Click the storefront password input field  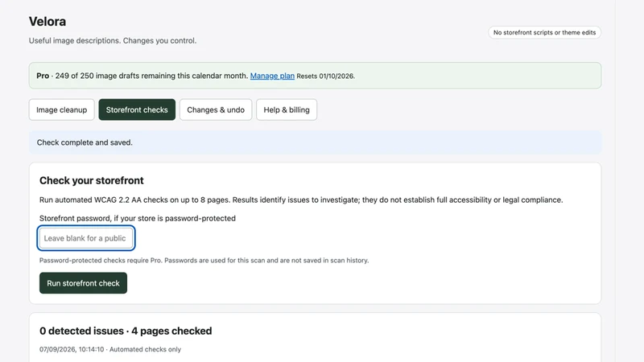(86, 238)
